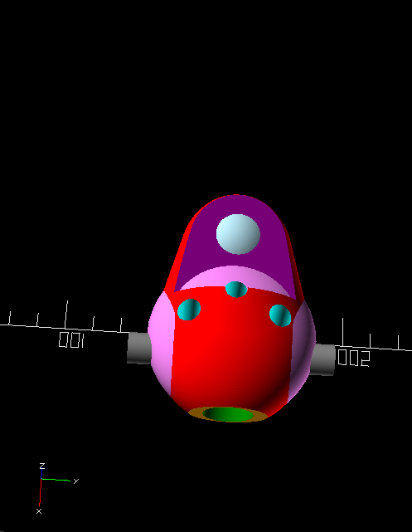
Task: Click the green circle at the bottom
Action: coord(228,415)
